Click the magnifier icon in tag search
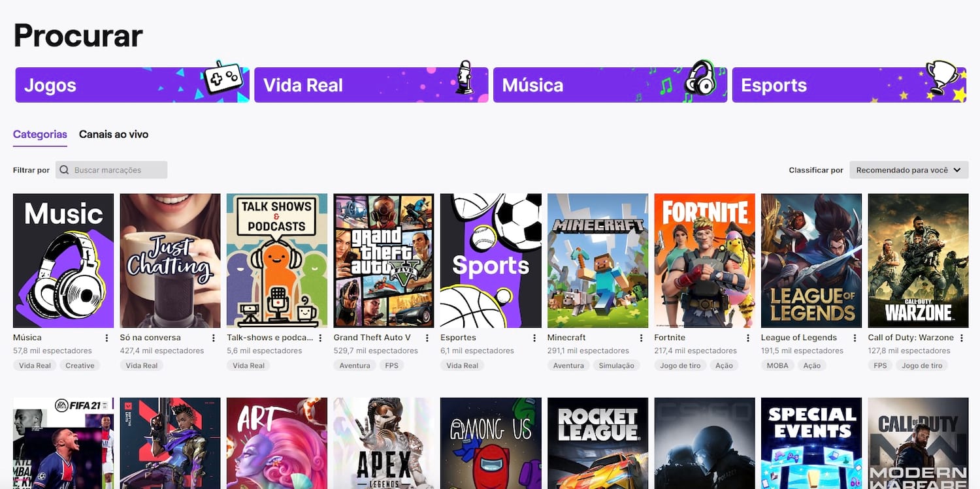 (64, 170)
